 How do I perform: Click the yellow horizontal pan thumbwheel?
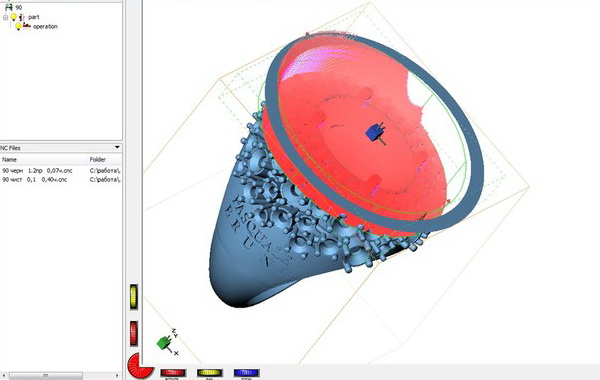210,373
